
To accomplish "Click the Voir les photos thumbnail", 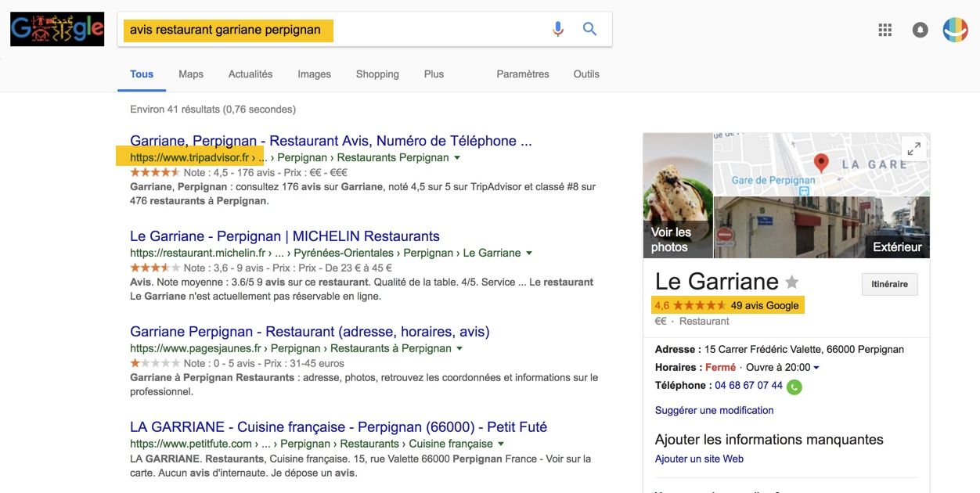I will pos(678,195).
